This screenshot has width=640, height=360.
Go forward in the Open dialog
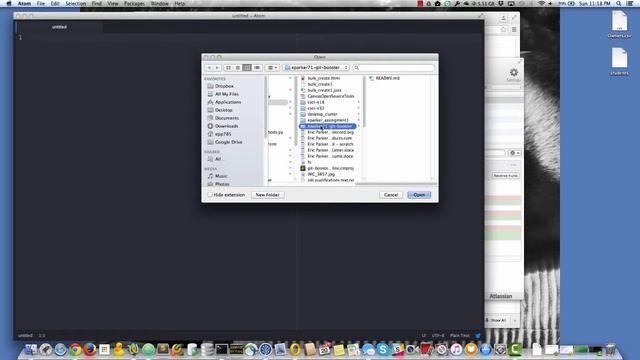coord(218,67)
